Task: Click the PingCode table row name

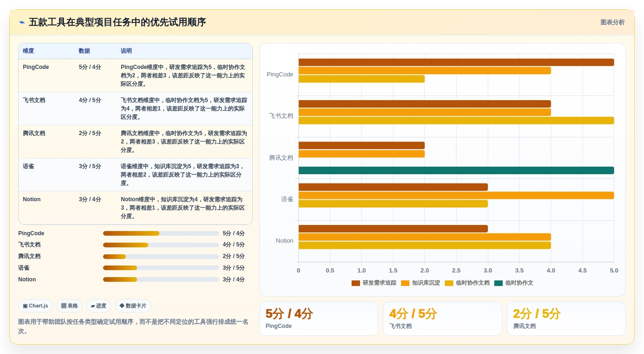Action: click(x=36, y=67)
